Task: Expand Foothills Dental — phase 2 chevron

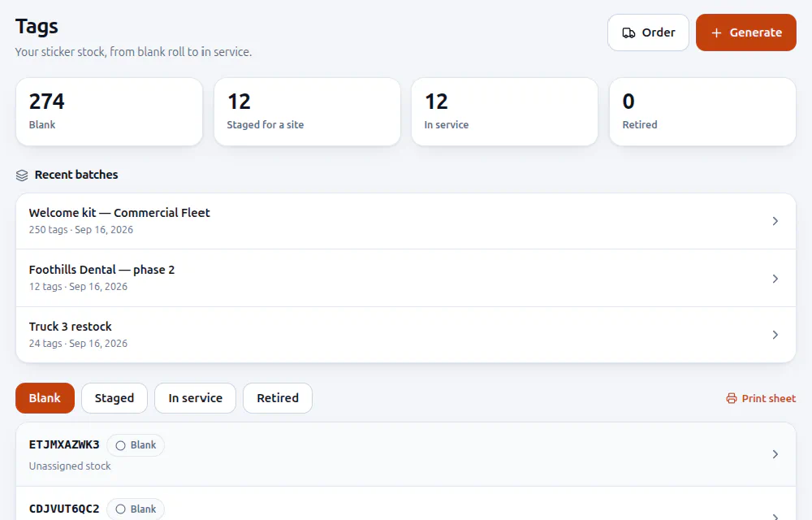Action: coord(775,279)
